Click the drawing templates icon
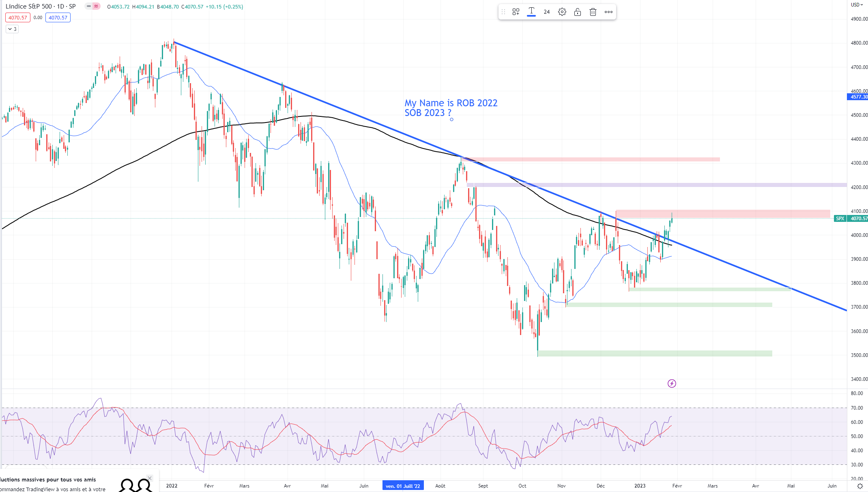 click(x=516, y=12)
